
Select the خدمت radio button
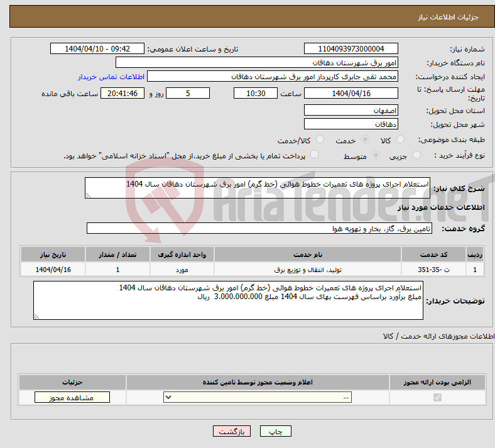pyautogui.click(x=365, y=139)
